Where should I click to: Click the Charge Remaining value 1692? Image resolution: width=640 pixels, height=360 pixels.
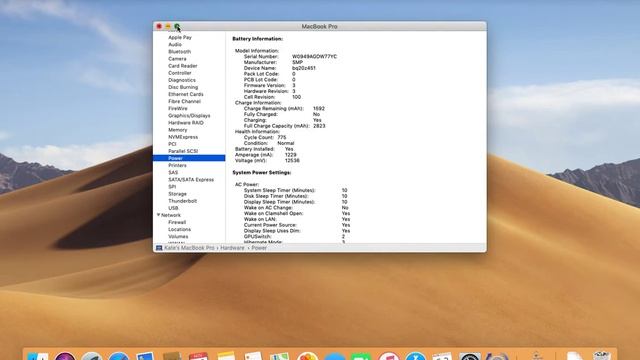[318, 109]
